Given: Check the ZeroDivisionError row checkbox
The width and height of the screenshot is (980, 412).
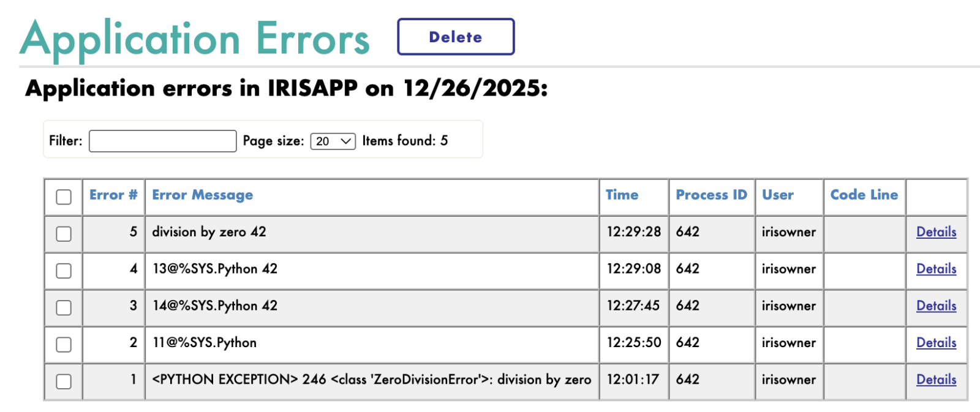Looking at the screenshot, I should pos(64,381).
